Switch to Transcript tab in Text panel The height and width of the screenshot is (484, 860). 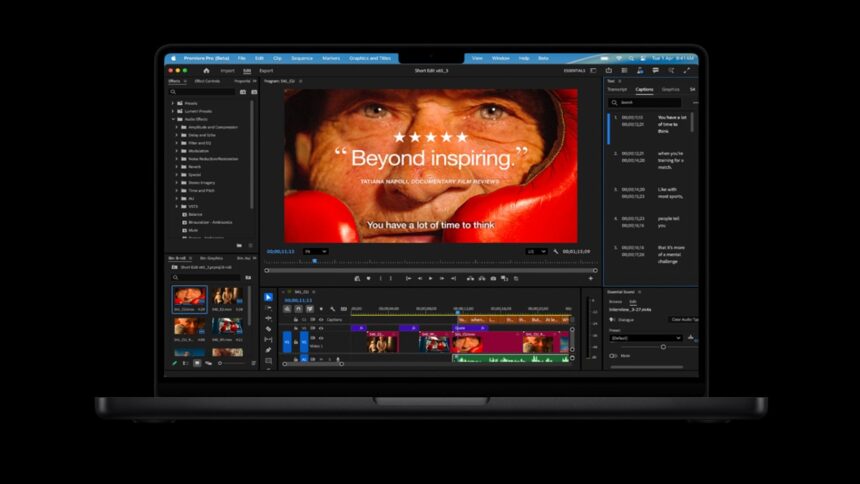point(617,89)
